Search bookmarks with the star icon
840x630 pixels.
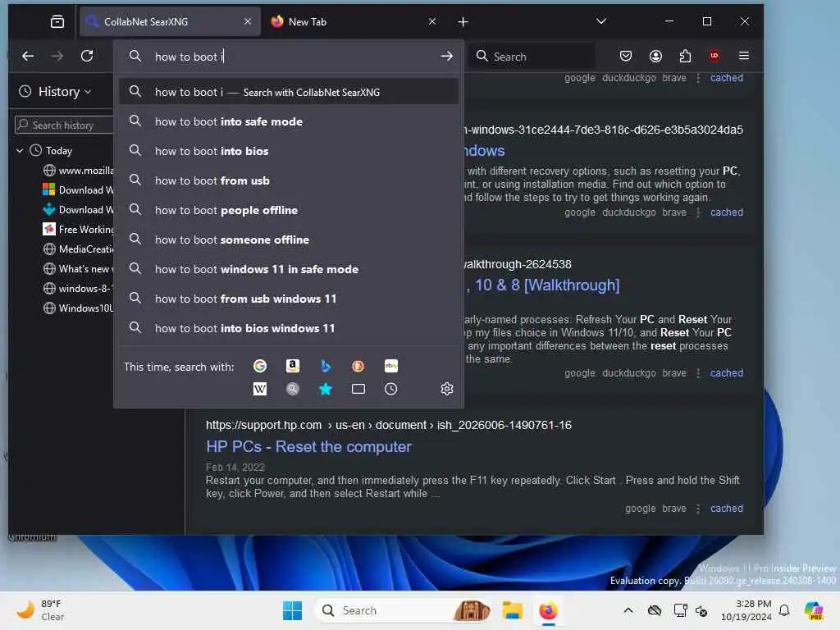click(x=325, y=389)
